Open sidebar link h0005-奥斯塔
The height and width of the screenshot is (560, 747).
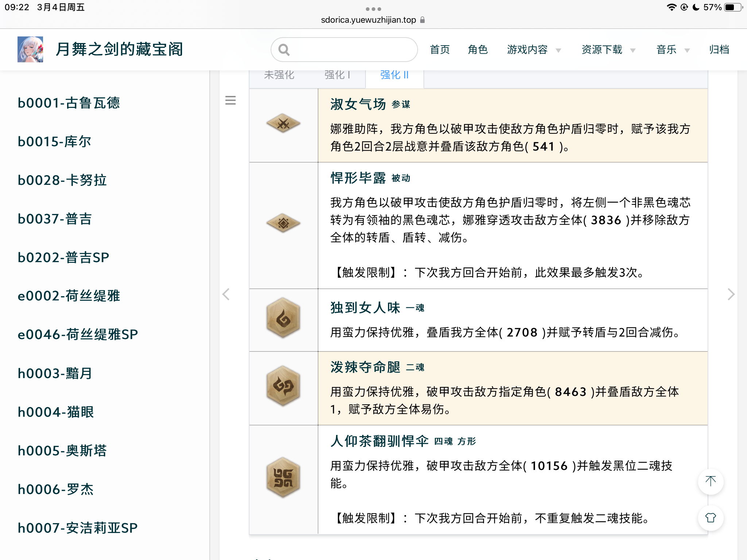tap(62, 451)
